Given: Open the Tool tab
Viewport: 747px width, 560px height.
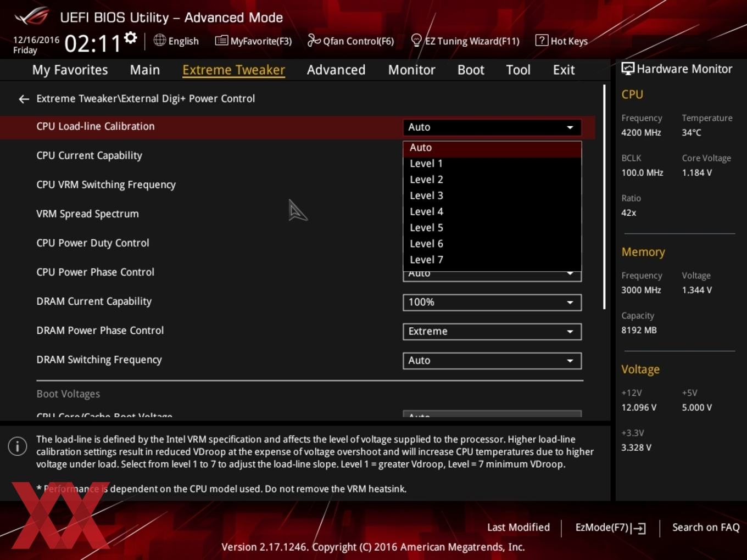Looking at the screenshot, I should click(518, 70).
